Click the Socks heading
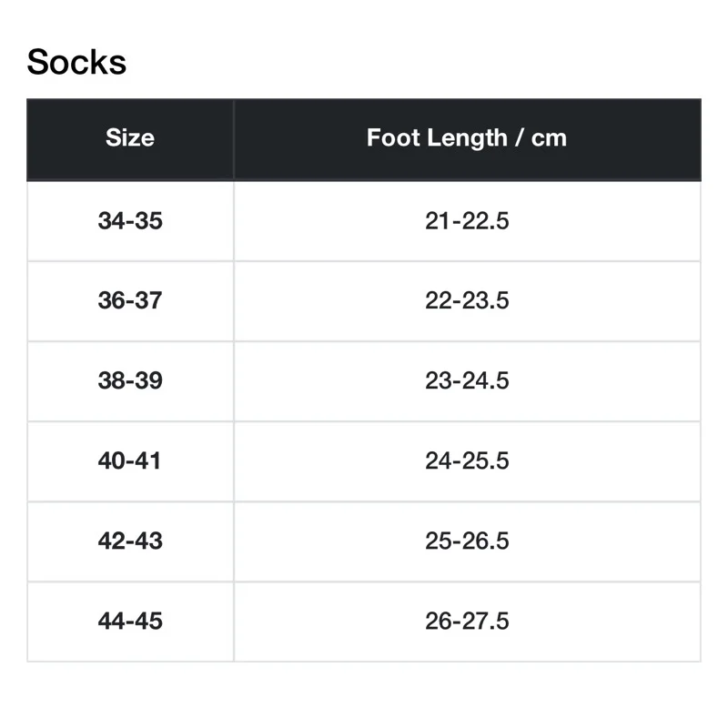The image size is (728, 728). [76, 62]
